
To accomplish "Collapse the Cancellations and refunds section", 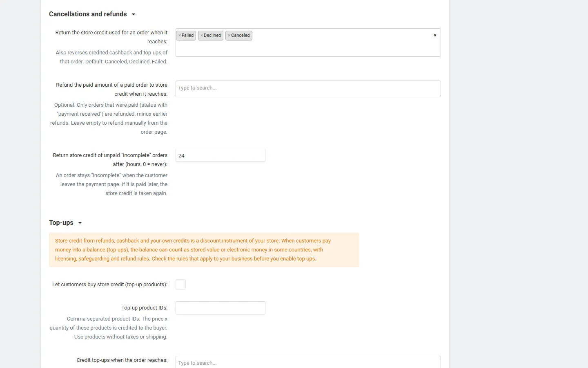I will (133, 14).
